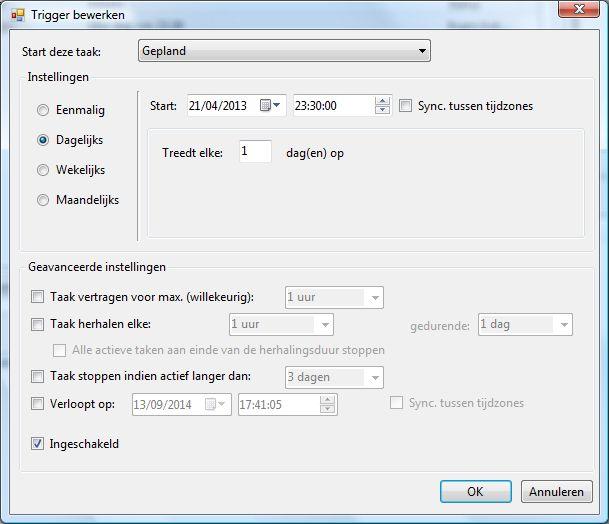Confirm the trigger with OK button
The height and width of the screenshot is (524, 609).
coord(476,491)
